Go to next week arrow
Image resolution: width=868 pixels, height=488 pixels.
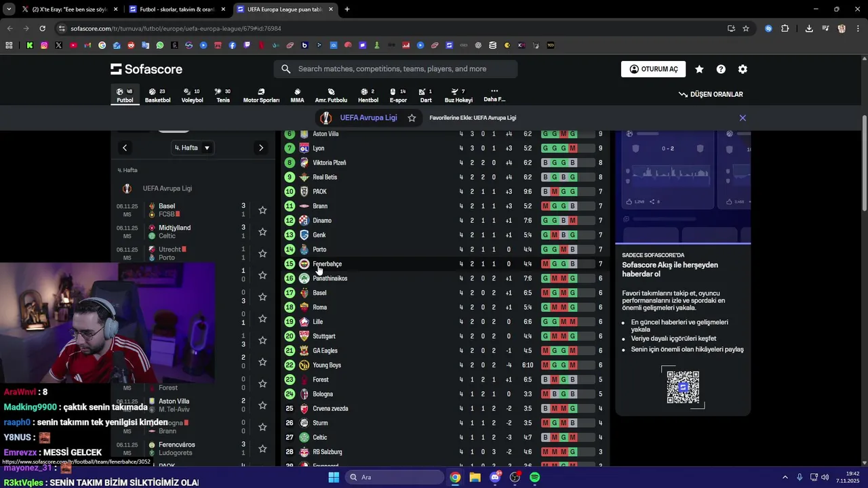click(261, 148)
